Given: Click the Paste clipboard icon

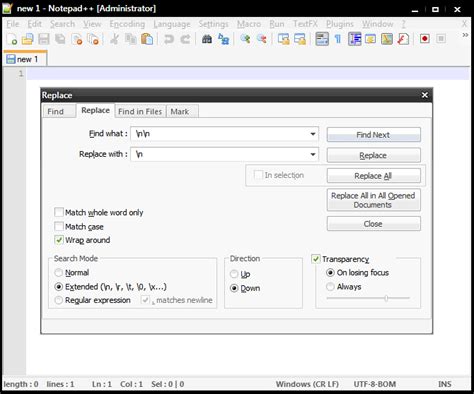Looking at the screenshot, I should 147,39.
